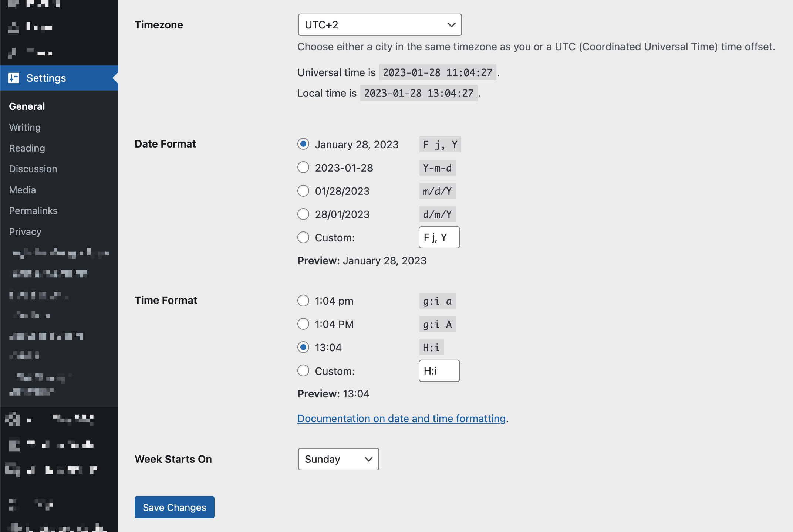This screenshot has width=793, height=532.
Task: Select the January 28, 2023 date format
Action: point(303,144)
